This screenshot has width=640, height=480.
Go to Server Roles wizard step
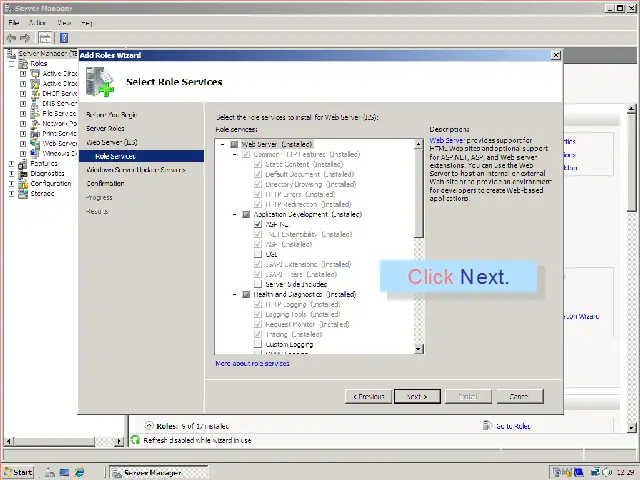click(x=105, y=129)
